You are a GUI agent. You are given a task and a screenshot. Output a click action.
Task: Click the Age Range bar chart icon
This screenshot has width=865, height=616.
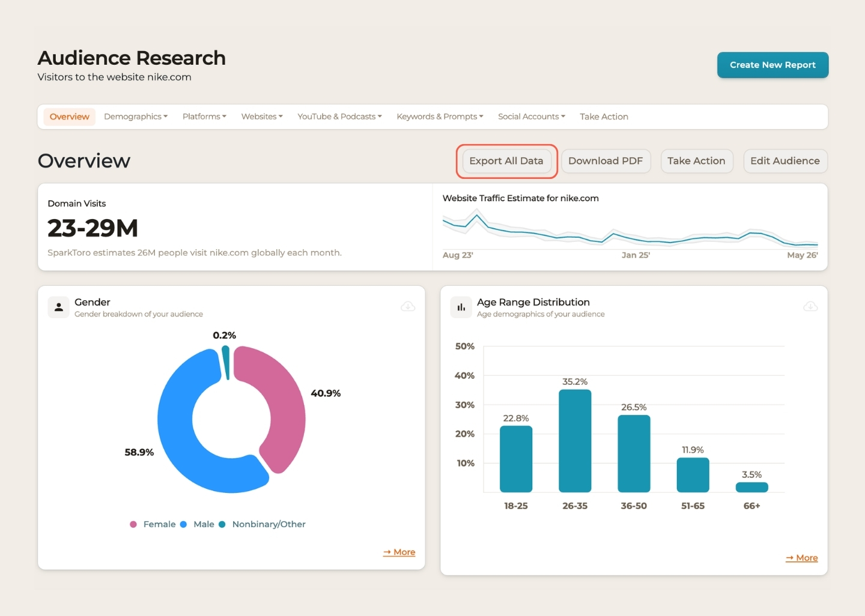(x=461, y=307)
